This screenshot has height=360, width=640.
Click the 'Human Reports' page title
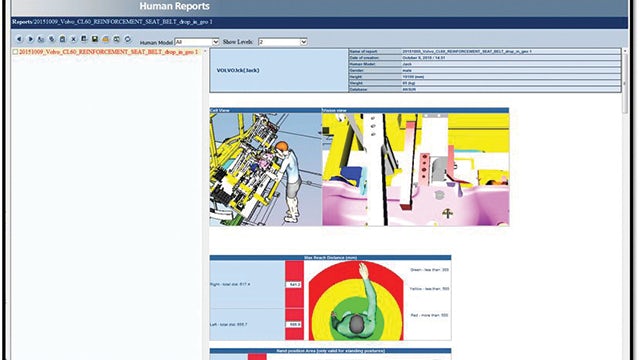tap(174, 6)
